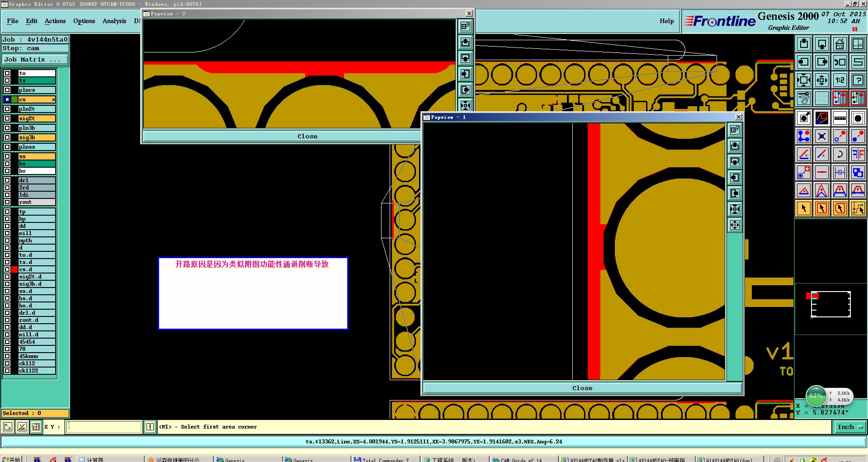Click the previous view (undo zoom) icon

pos(840,62)
